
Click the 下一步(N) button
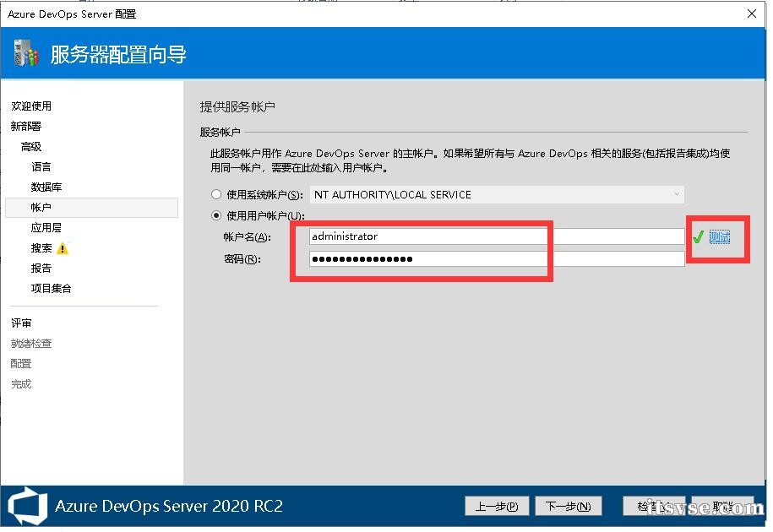569,506
